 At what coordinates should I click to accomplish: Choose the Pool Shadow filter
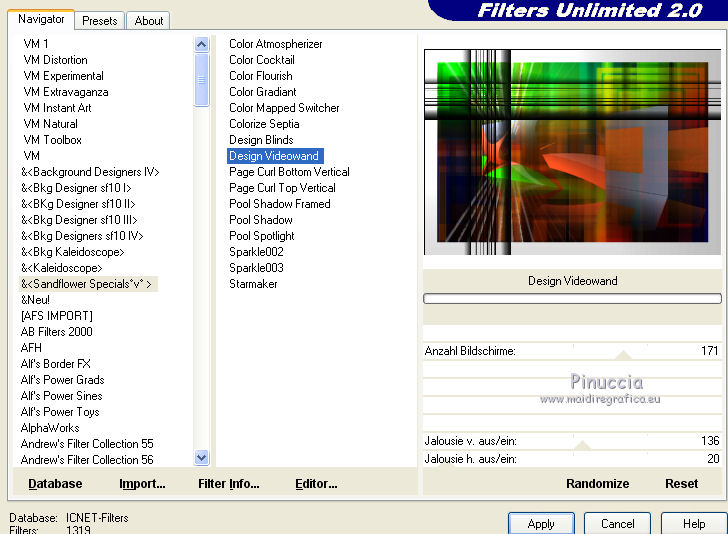[x=261, y=220]
